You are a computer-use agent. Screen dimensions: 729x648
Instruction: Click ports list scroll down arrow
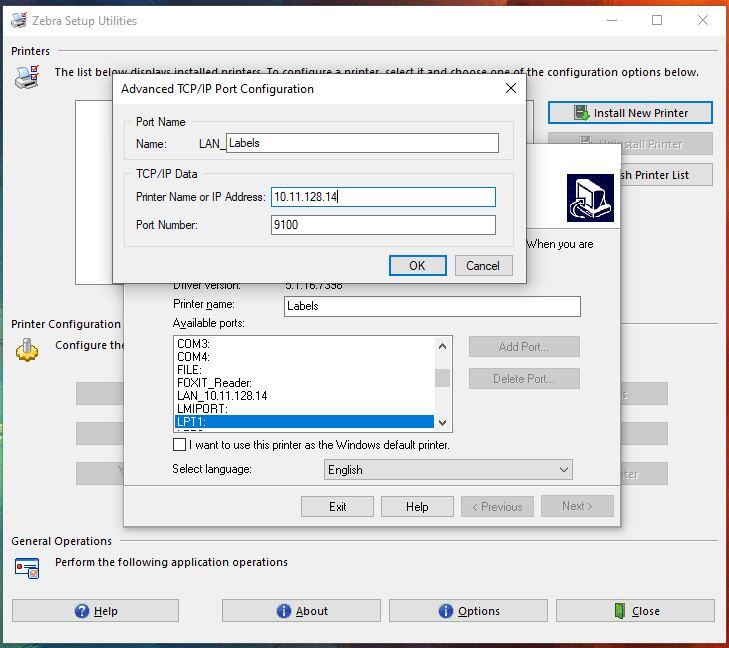(443, 423)
